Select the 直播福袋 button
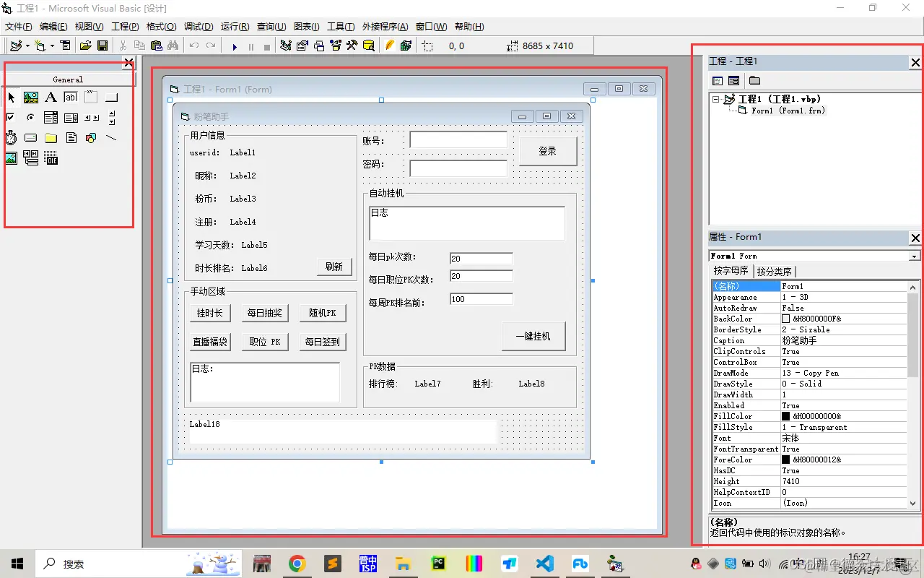This screenshot has height=578, width=924. 210,342
